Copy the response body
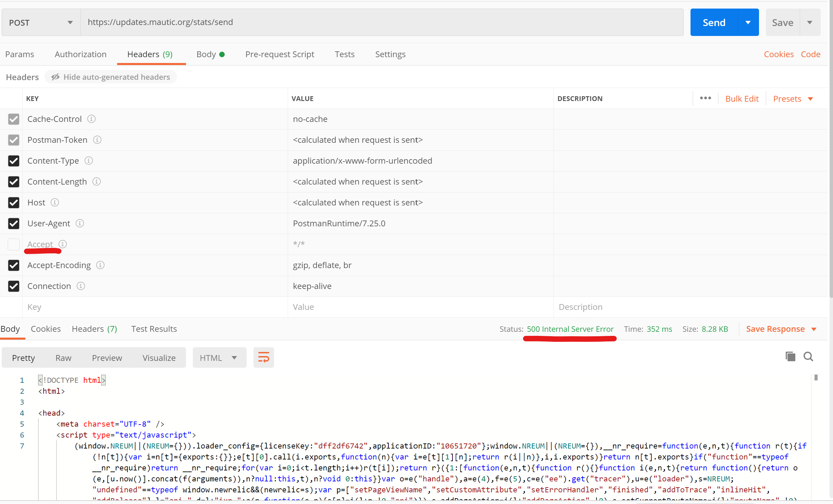This screenshot has width=833, height=504. [x=790, y=356]
